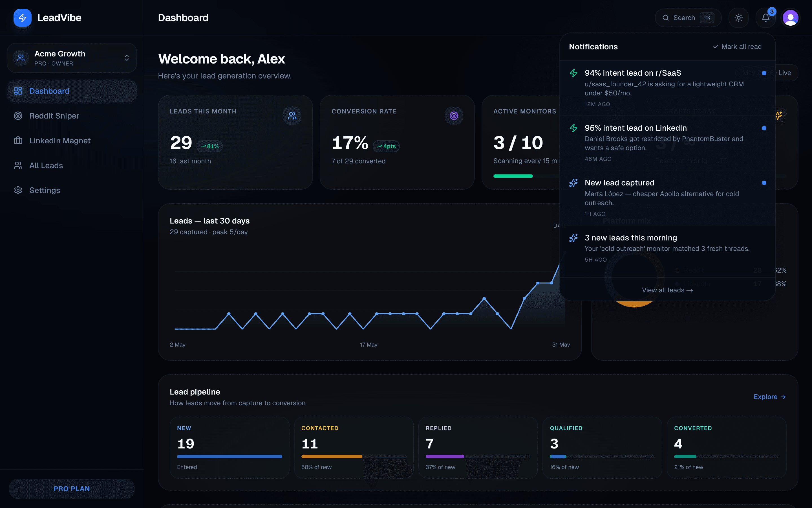Click sparkle icon beside 3 new leads notification
812x508 pixels.
click(573, 238)
